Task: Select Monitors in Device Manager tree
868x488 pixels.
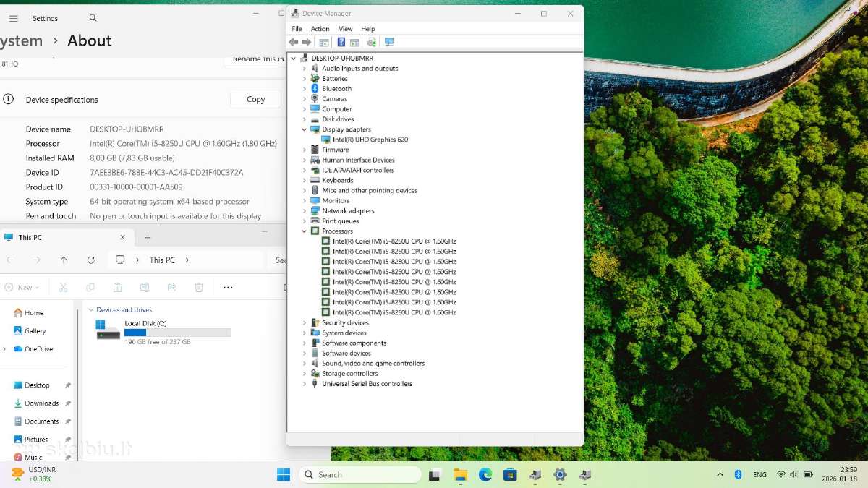Action: pos(336,201)
